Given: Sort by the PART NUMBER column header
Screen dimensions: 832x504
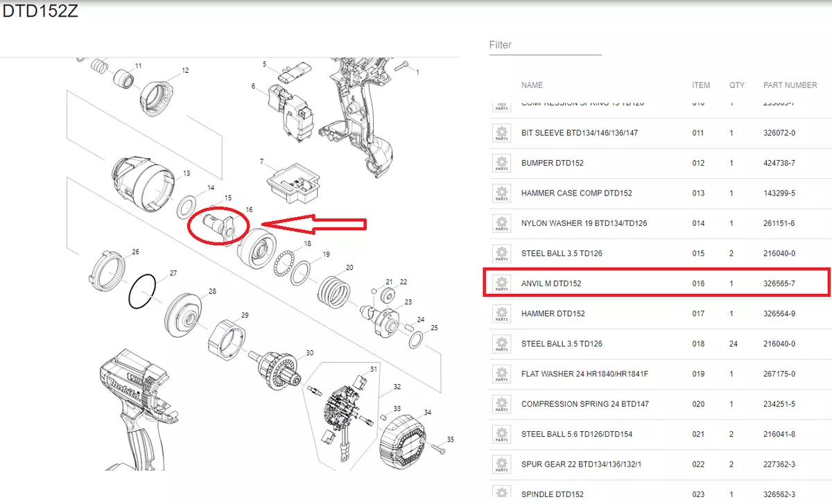Looking at the screenshot, I should pos(790,85).
